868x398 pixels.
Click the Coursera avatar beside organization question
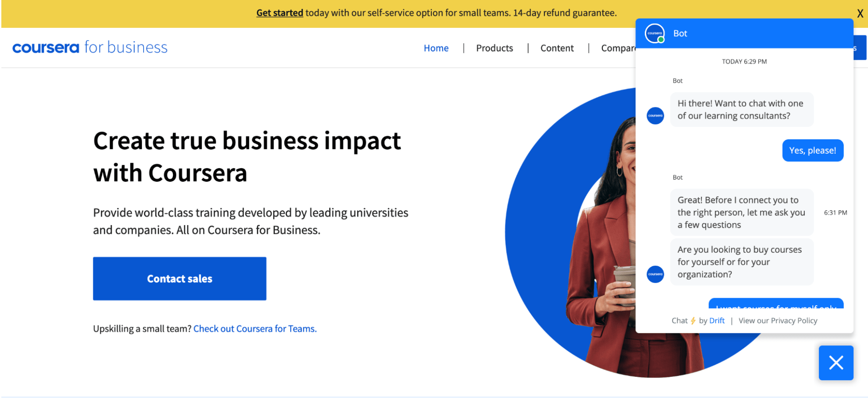655,274
